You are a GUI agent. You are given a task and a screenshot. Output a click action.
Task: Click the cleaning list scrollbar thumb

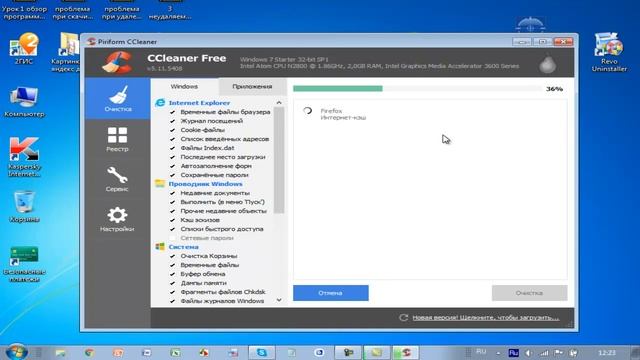(279, 160)
